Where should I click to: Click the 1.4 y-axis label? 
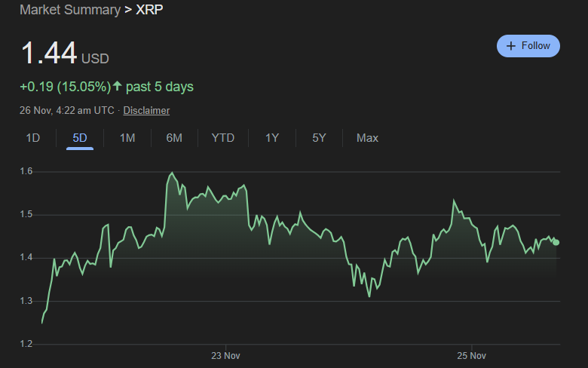[x=26, y=258]
